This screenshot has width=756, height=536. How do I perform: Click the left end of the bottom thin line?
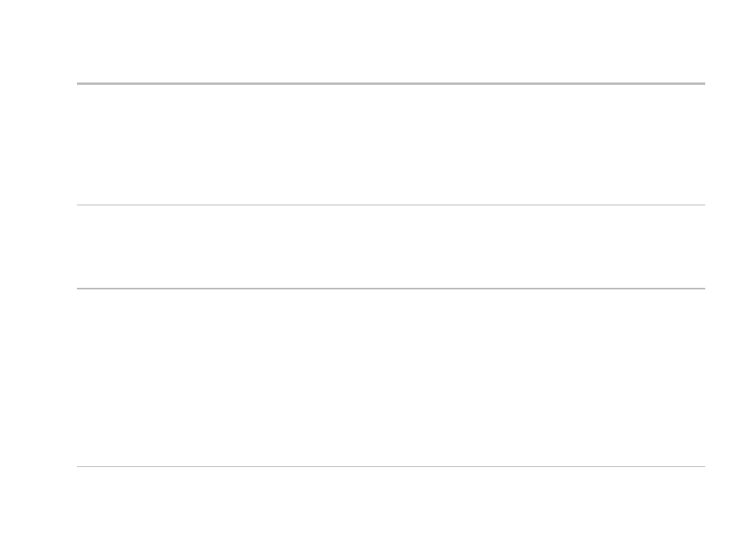click(x=78, y=466)
